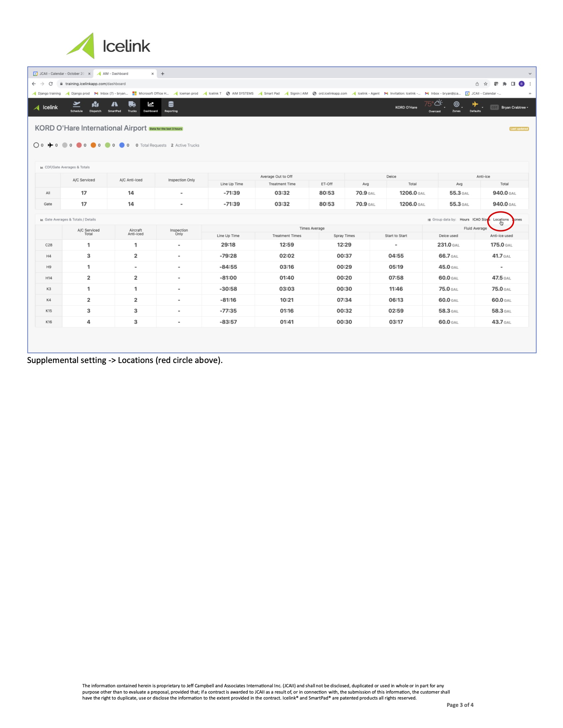Click the browser forward arrow
This screenshot has width=563, height=728.
point(42,84)
